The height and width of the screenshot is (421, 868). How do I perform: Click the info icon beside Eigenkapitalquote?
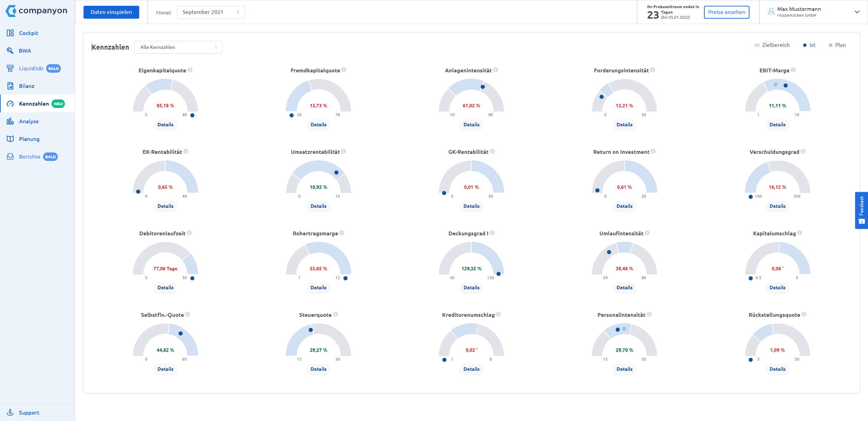[190, 70]
